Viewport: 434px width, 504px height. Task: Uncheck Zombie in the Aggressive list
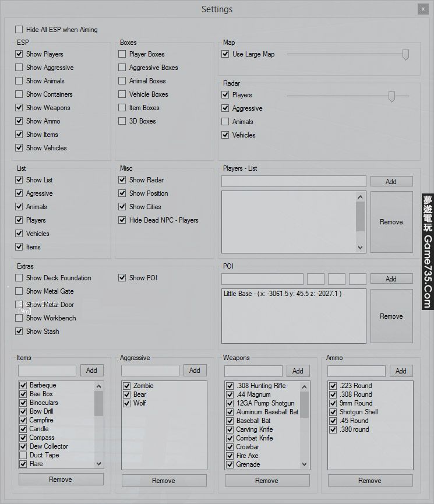click(x=126, y=386)
